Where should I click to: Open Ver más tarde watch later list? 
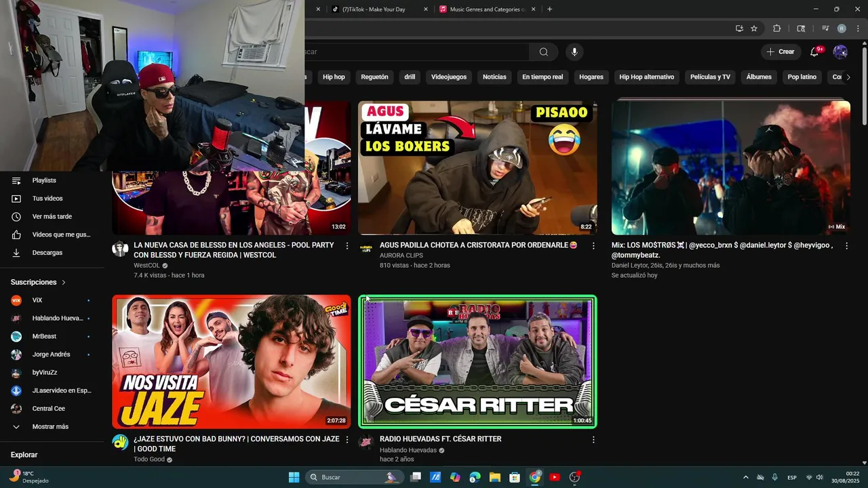point(53,217)
